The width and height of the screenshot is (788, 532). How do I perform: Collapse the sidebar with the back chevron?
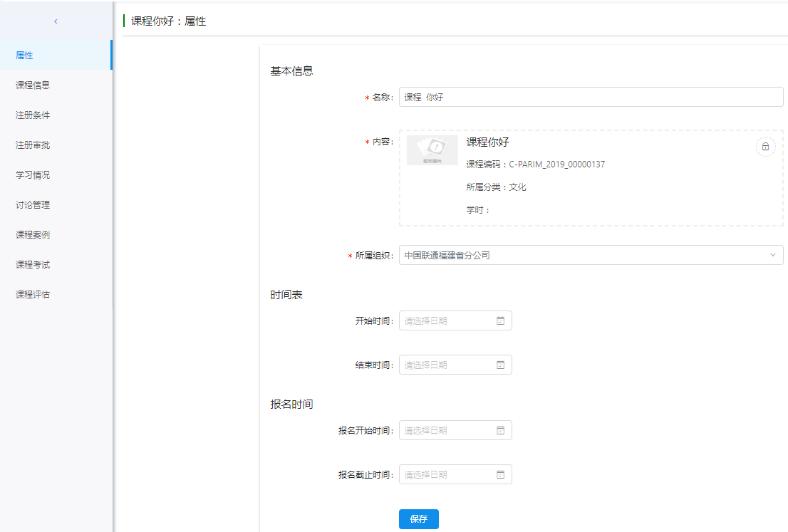[x=56, y=21]
